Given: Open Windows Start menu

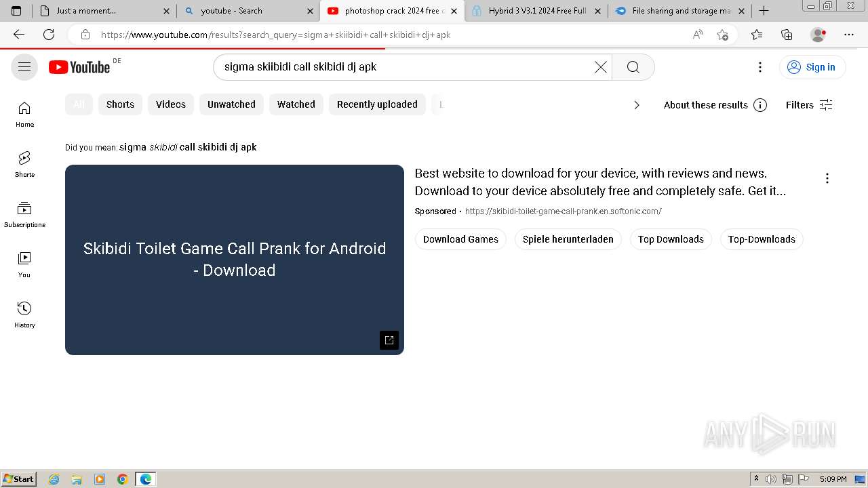Looking at the screenshot, I should click(x=19, y=479).
